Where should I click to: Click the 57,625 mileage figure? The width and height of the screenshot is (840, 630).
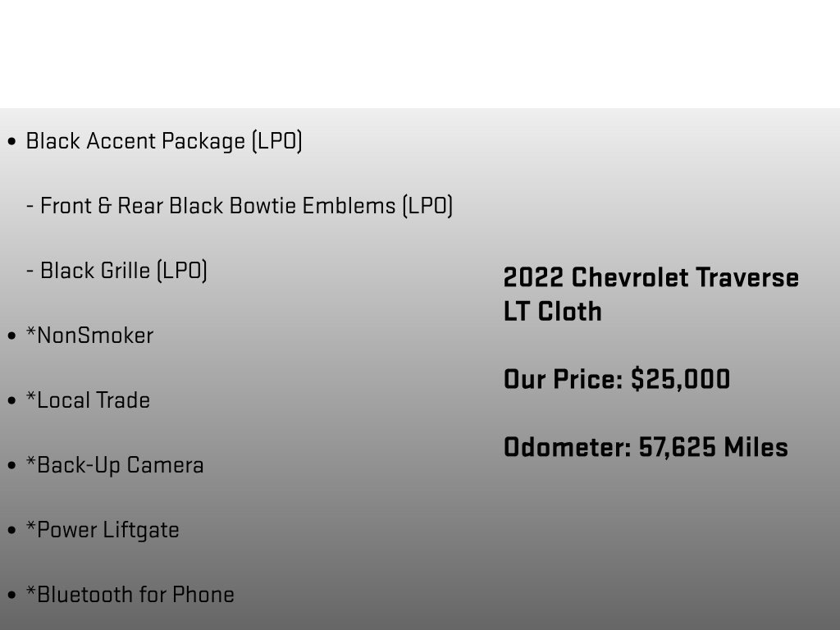coord(677,448)
